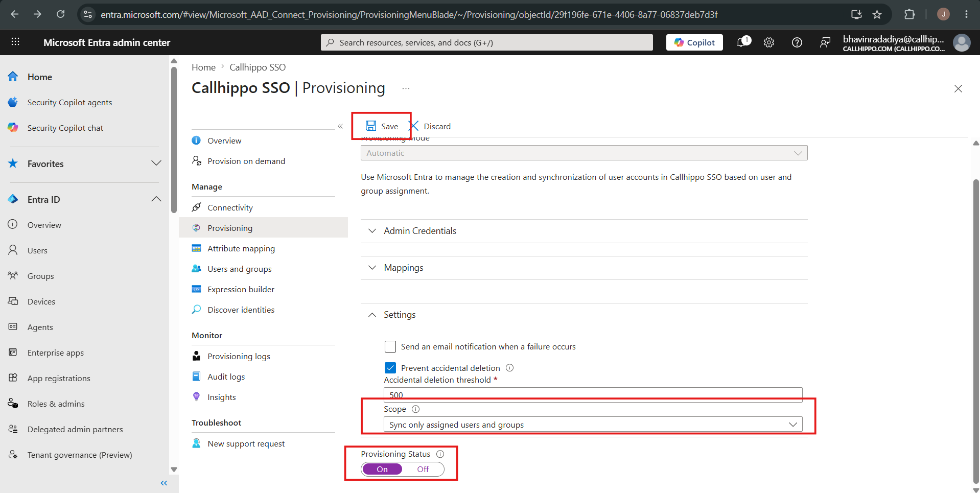Open the Scope dropdown
980x493 pixels.
[593, 425]
